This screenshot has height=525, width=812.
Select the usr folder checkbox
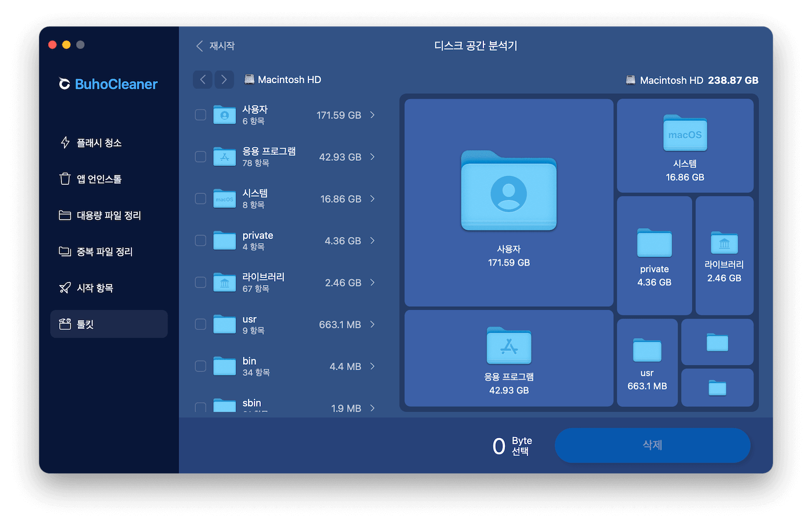click(200, 324)
